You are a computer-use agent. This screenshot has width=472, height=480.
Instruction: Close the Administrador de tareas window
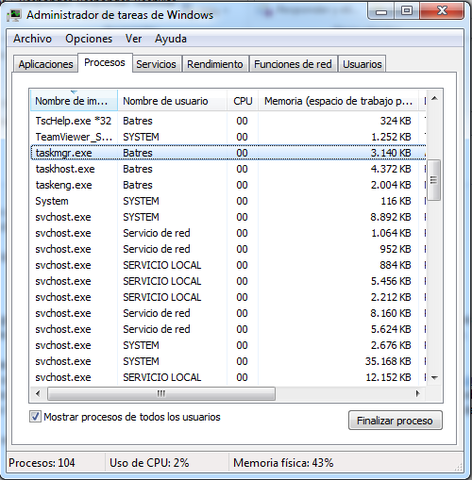(442, 11)
